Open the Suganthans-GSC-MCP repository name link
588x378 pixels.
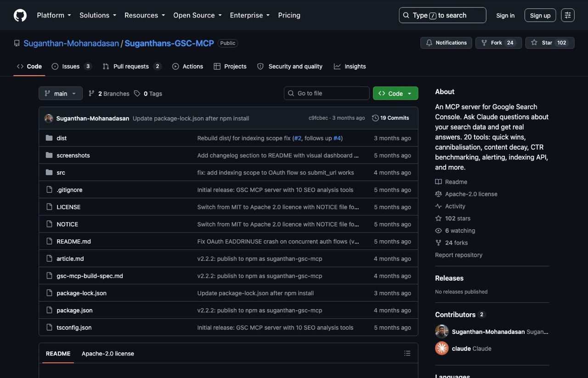(169, 43)
